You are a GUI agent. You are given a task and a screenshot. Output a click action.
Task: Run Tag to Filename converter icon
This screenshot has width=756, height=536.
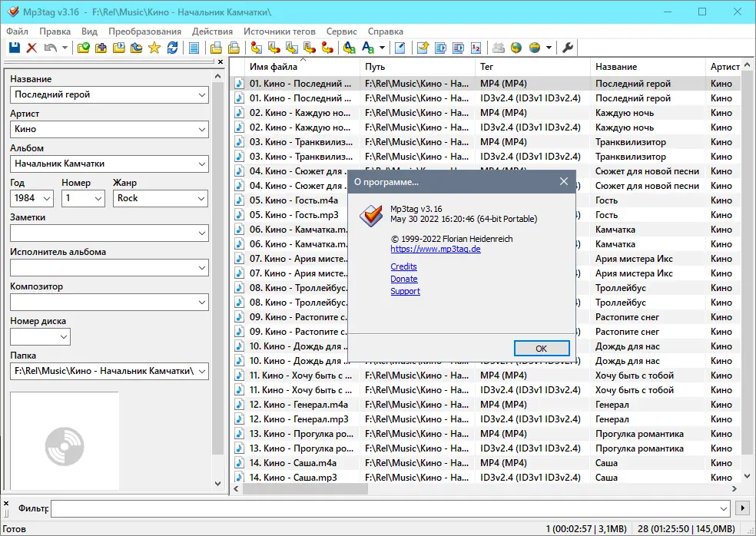256,48
